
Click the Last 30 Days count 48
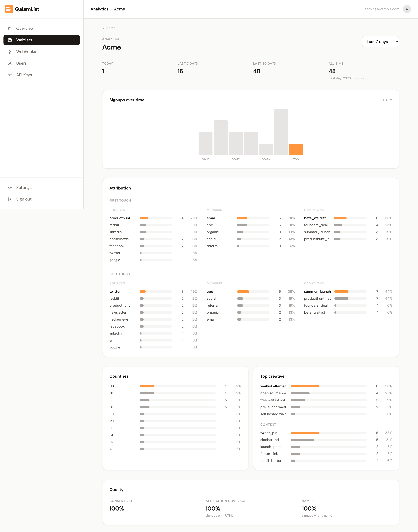coord(256,71)
